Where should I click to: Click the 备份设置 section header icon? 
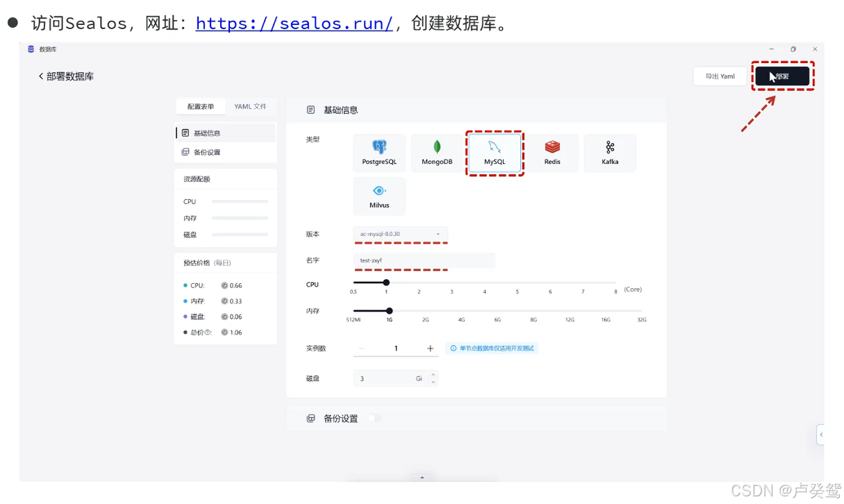point(311,419)
